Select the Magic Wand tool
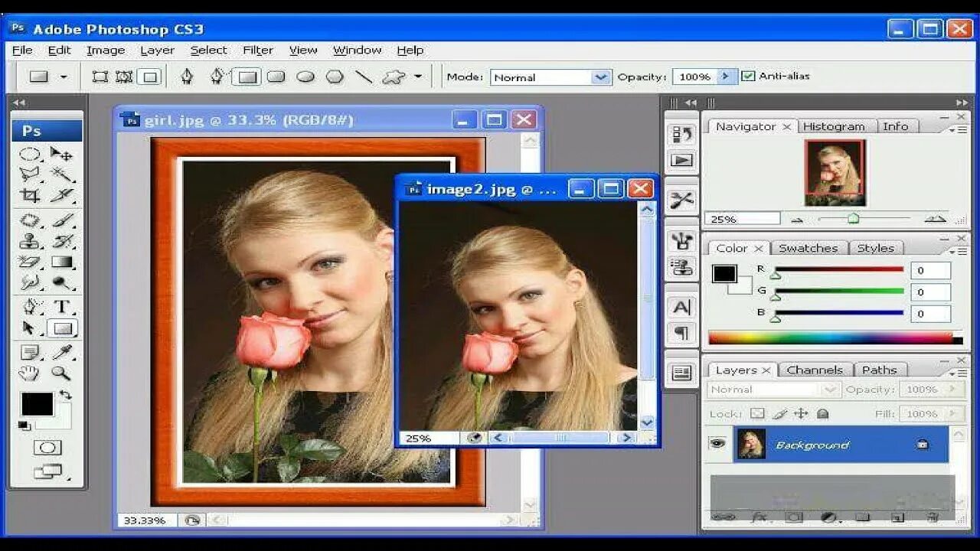980x551 pixels. coord(62,174)
